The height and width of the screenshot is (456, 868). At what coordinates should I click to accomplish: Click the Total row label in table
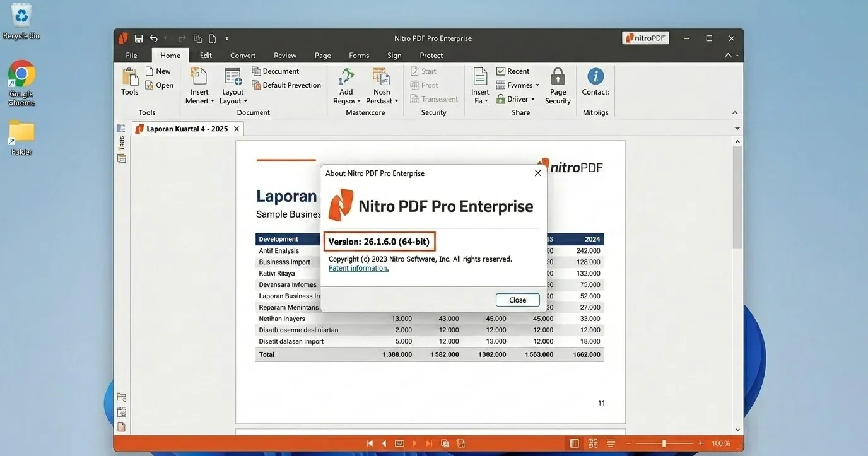point(267,354)
